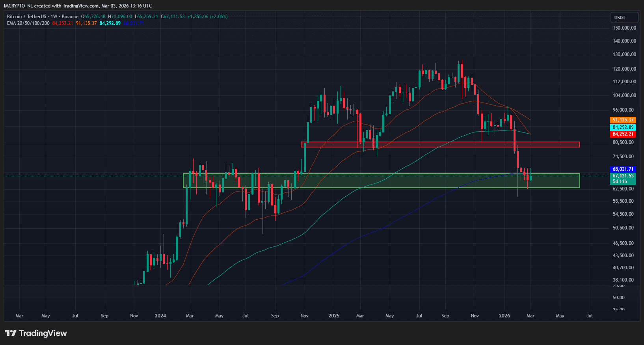Click the current price 67,131.53 countdown label
The height and width of the screenshot is (345, 644).
[623, 179]
